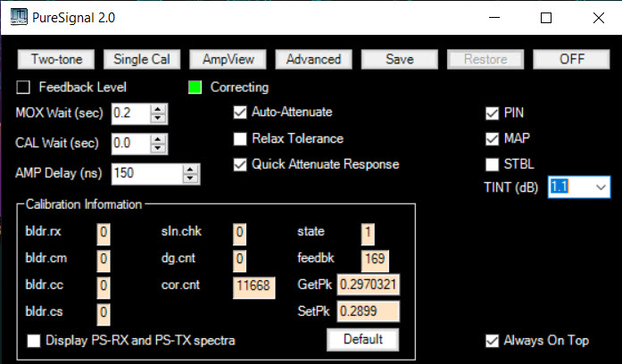This screenshot has height=364, width=622.
Task: Click the OFF button
Action: (571, 60)
